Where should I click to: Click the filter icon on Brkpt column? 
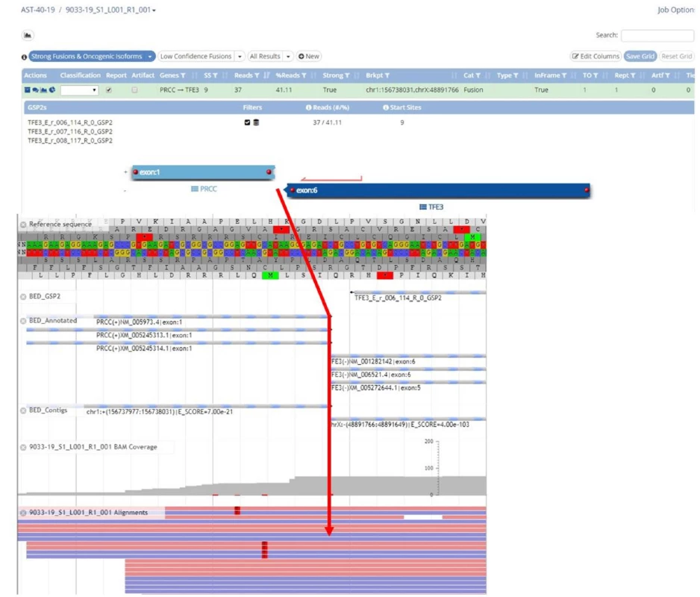click(x=387, y=75)
